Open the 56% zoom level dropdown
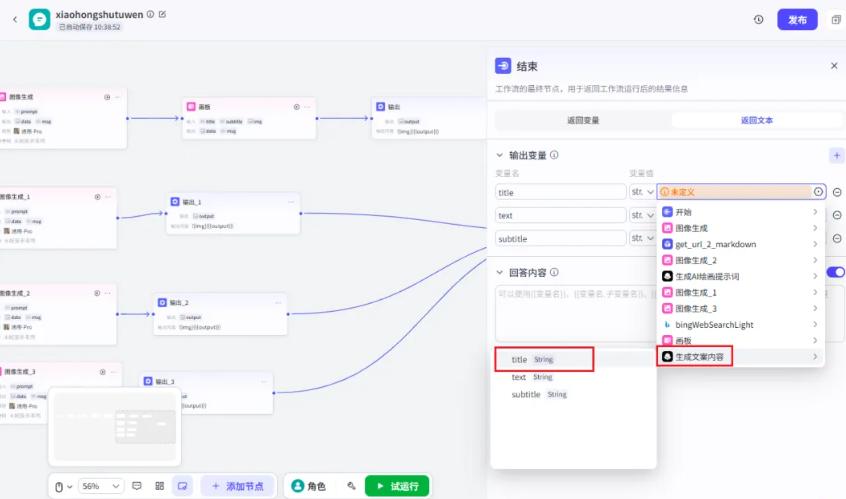This screenshot has width=846, height=499. 101,486
